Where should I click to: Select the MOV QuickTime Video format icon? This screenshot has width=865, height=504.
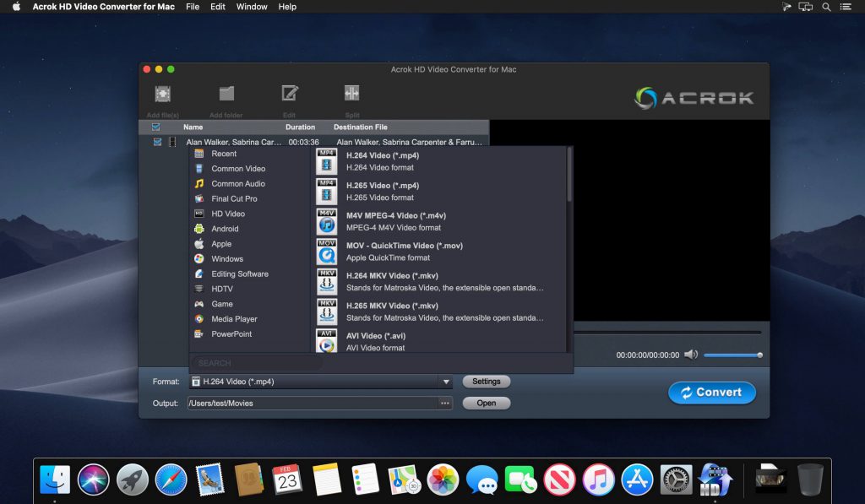pyautogui.click(x=327, y=251)
